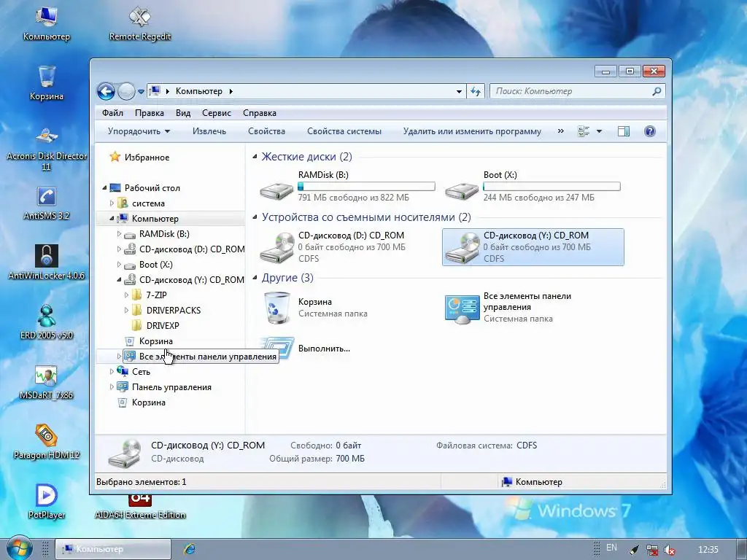747x560 pixels.
Task: Collapse the Рабочий стол tree node
Action: [104, 187]
